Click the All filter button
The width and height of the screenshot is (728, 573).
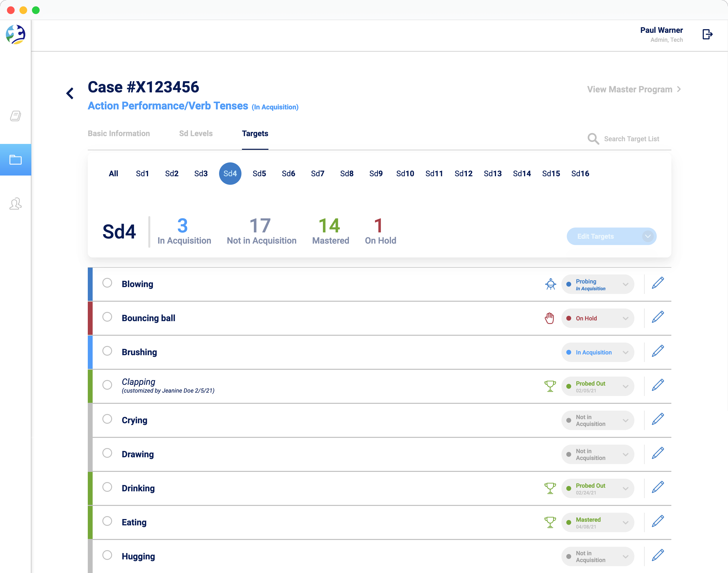[113, 173]
